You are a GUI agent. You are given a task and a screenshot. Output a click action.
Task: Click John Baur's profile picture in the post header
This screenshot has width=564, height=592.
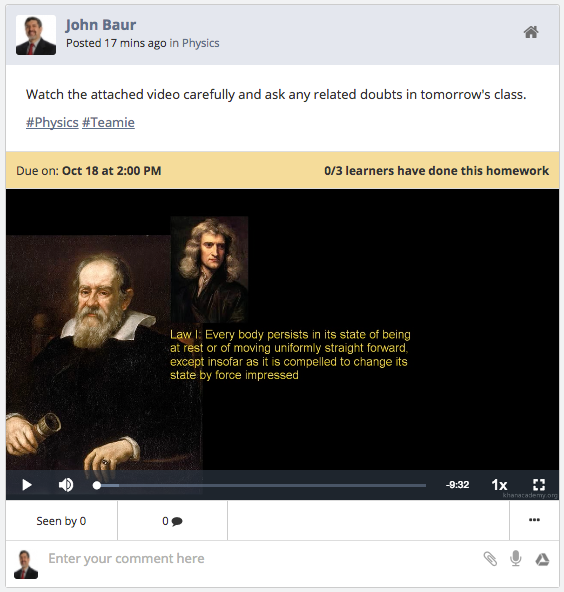(x=36, y=35)
